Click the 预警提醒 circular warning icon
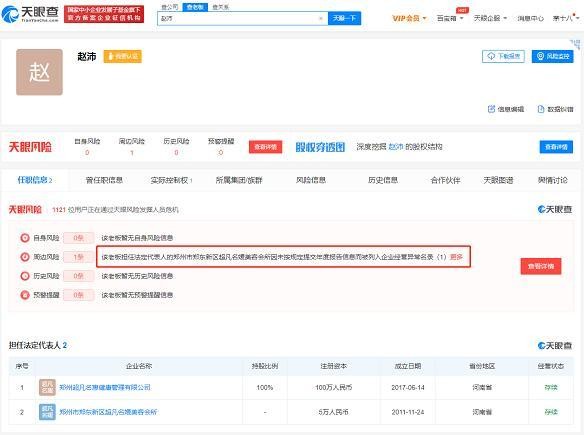The image size is (584, 435). (x=25, y=295)
